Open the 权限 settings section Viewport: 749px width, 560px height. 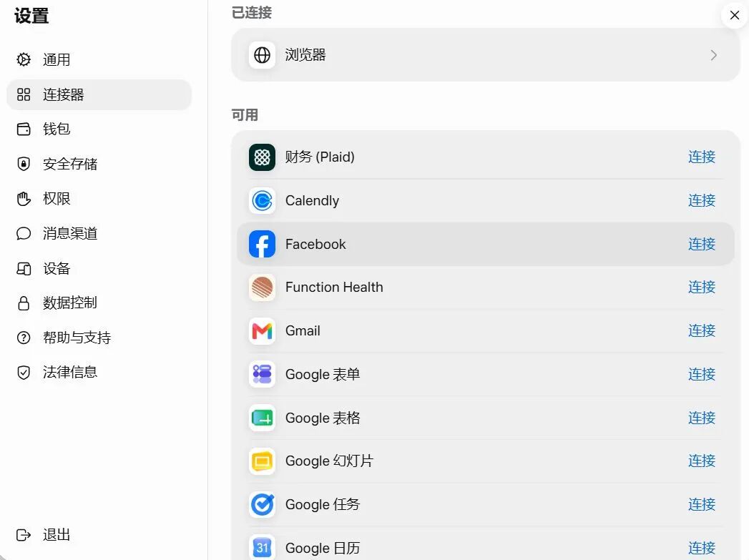99,199
